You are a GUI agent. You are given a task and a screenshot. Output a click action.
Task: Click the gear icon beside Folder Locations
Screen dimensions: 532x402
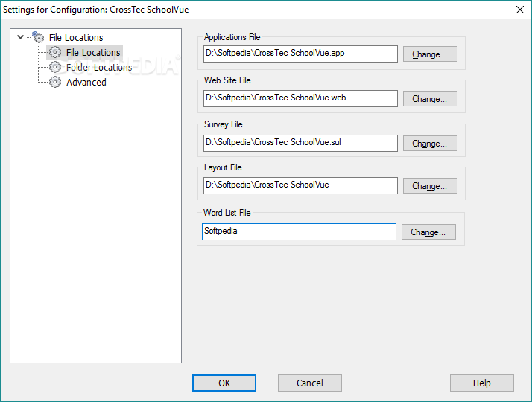click(x=55, y=67)
